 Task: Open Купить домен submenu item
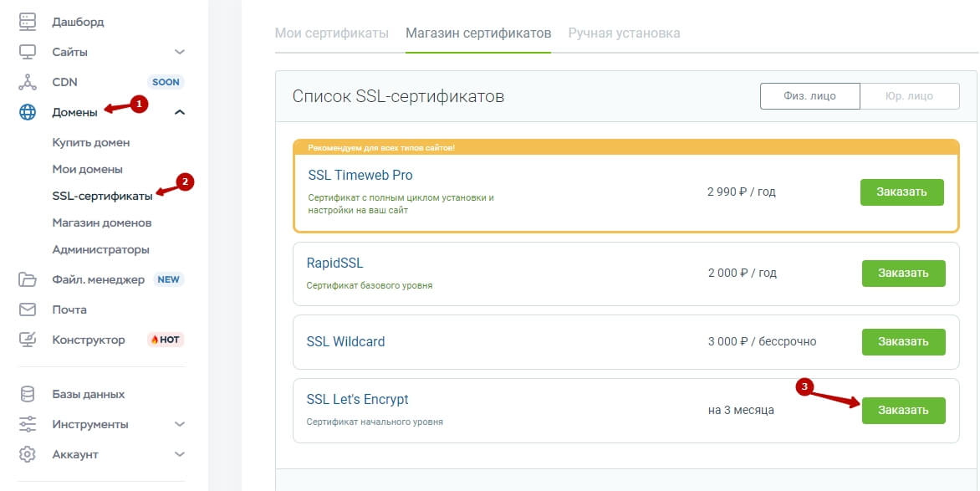point(91,142)
